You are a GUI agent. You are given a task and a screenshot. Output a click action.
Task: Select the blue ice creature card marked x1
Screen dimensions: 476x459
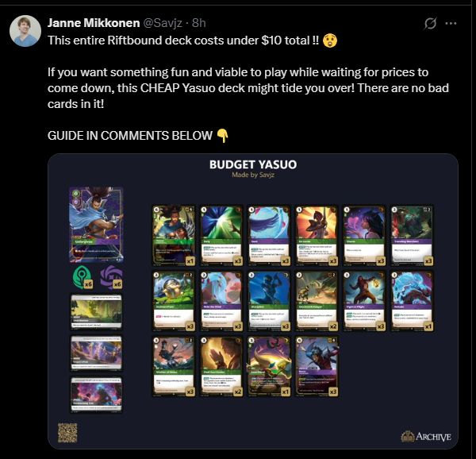(412, 301)
